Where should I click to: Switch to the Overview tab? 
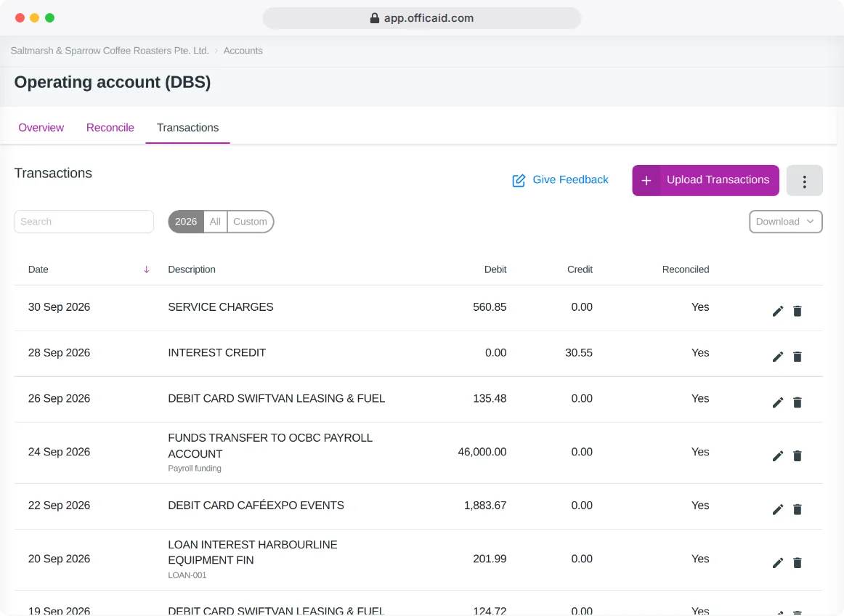pyautogui.click(x=41, y=128)
